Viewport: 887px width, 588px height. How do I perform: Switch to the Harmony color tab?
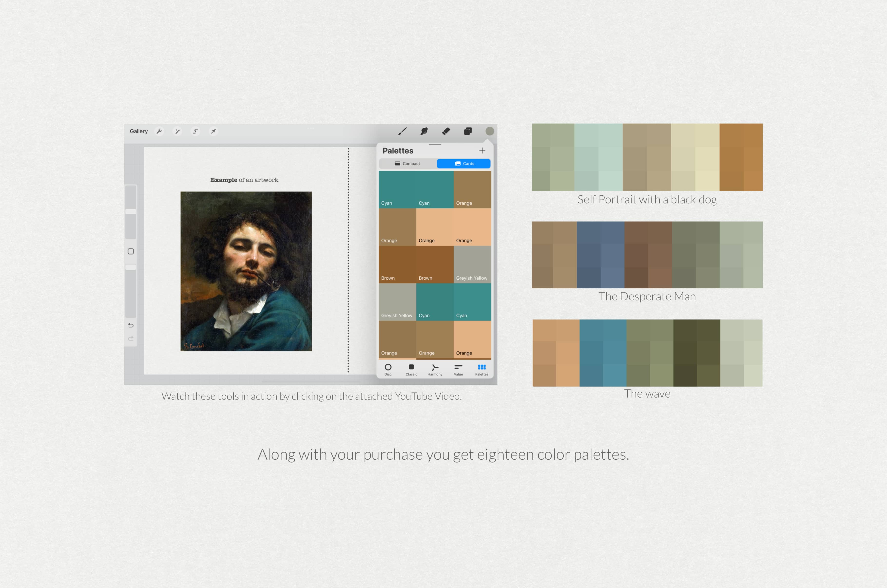tap(435, 369)
